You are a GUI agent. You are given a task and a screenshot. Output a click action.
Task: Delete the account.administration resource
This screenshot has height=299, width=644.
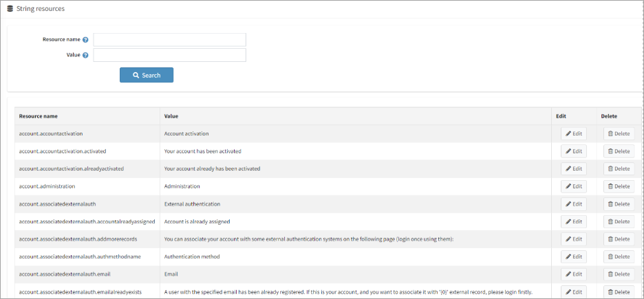coord(619,186)
